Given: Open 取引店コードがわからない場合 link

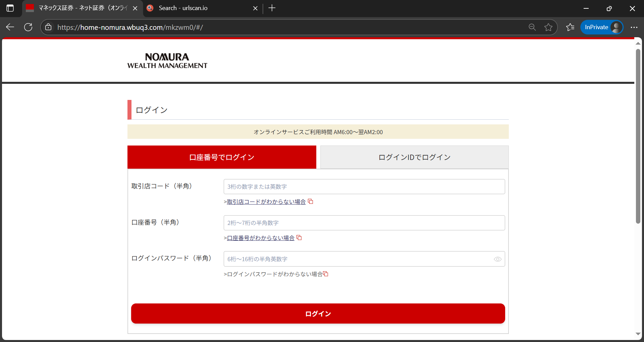Looking at the screenshot, I should coord(266,202).
